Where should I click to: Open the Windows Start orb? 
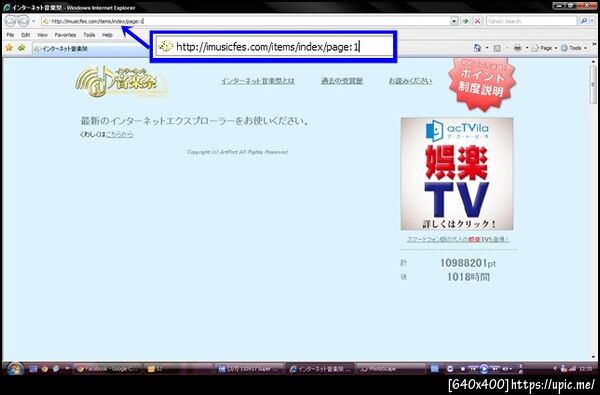pos(15,369)
